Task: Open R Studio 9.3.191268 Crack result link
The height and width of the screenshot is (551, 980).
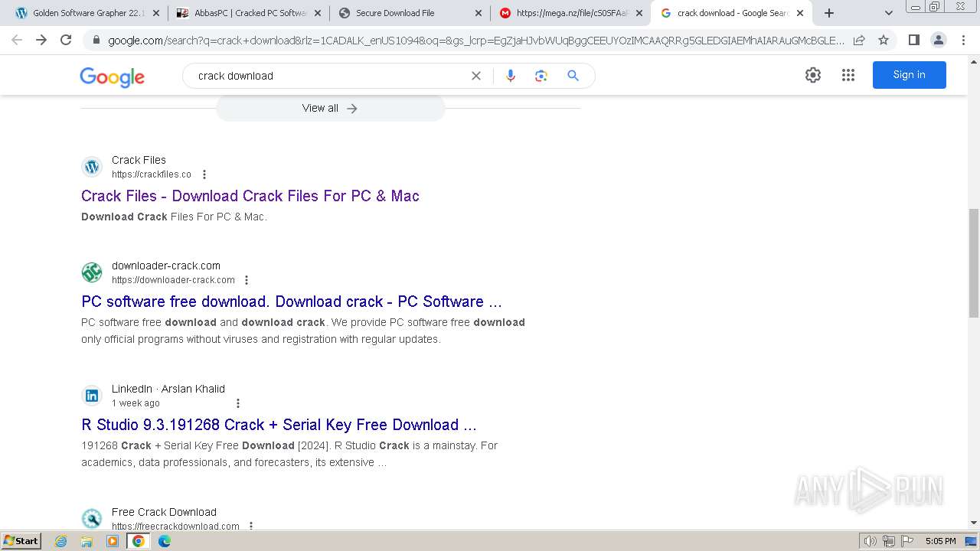Action: (279, 425)
